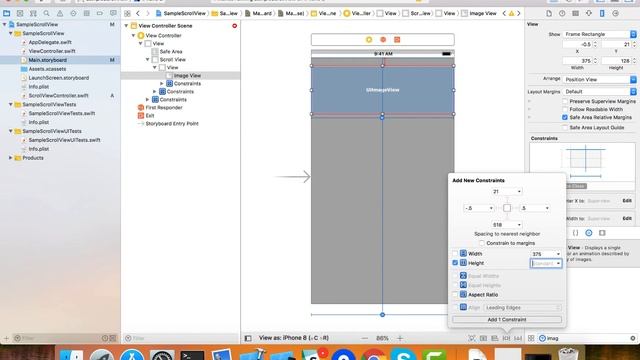Zoom out the canvas with minus
Viewport: 640px width, 360px height.
[x=364, y=338]
